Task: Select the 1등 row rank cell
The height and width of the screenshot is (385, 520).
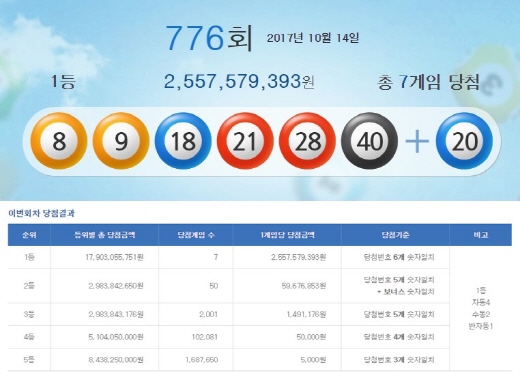Action: [x=29, y=257]
